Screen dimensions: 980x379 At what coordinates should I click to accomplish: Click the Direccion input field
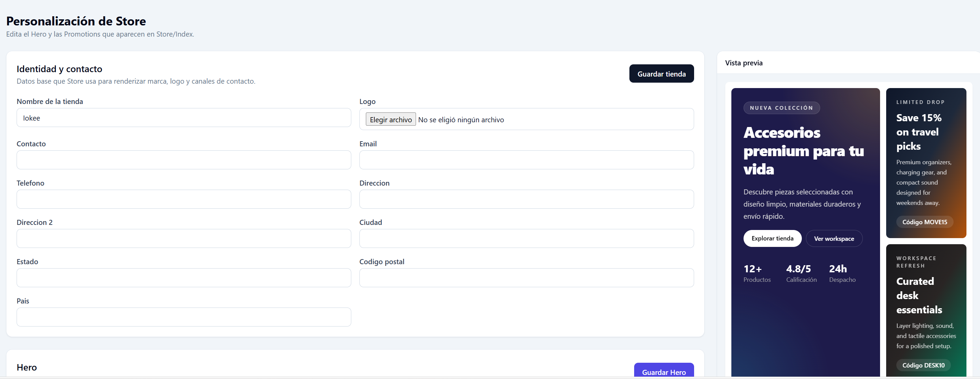pos(526,199)
